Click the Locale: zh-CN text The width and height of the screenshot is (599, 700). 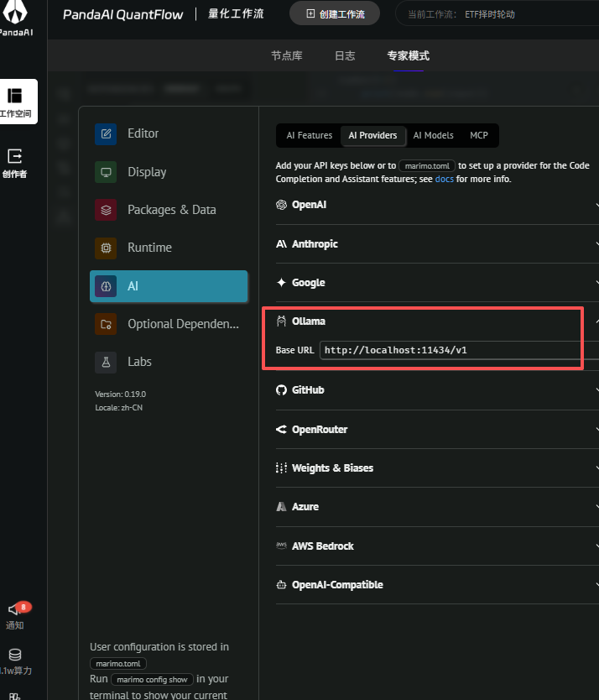pyautogui.click(x=119, y=408)
